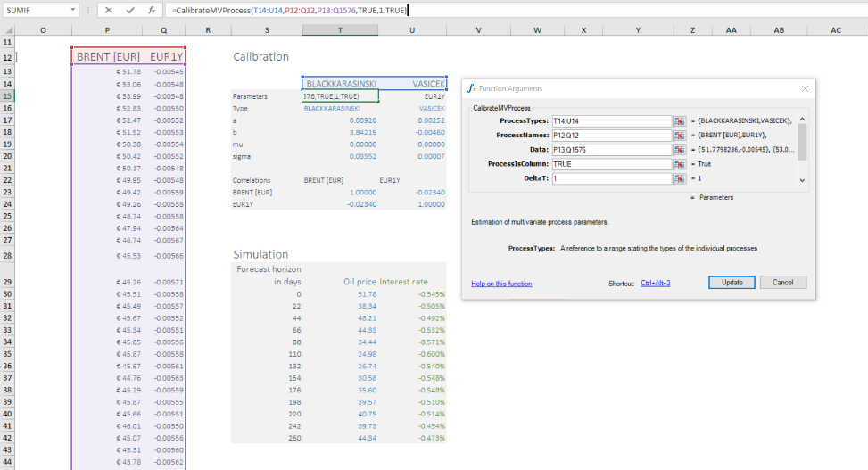The width and height of the screenshot is (868, 470).
Task: Click range selector icon next to ProcessNames
Action: tap(679, 135)
